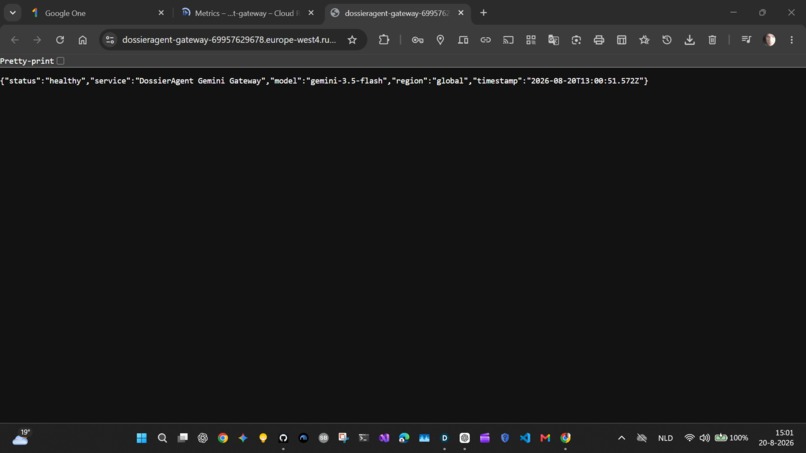Close the dossieragent-gateway tab
Screen dimensions: 806x453
pyautogui.click(x=461, y=13)
